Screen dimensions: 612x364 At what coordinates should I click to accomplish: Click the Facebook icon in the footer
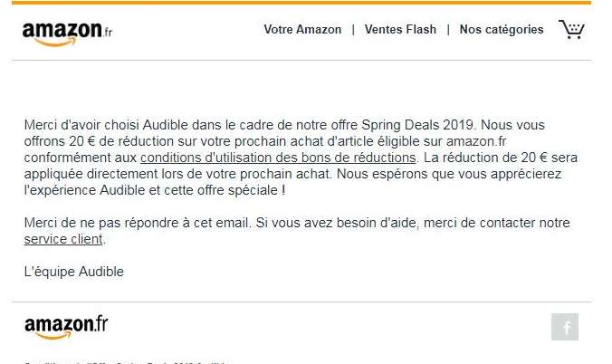[564, 327]
